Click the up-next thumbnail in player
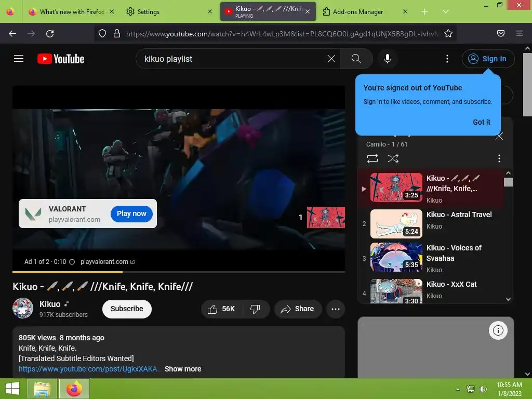The width and height of the screenshot is (532, 399). (x=326, y=218)
